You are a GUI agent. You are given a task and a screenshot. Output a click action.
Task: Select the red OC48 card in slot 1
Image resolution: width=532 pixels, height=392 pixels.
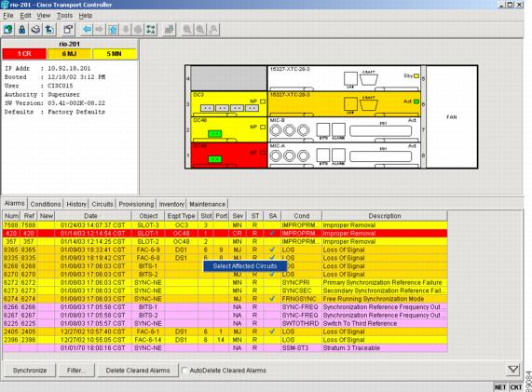tap(229, 155)
